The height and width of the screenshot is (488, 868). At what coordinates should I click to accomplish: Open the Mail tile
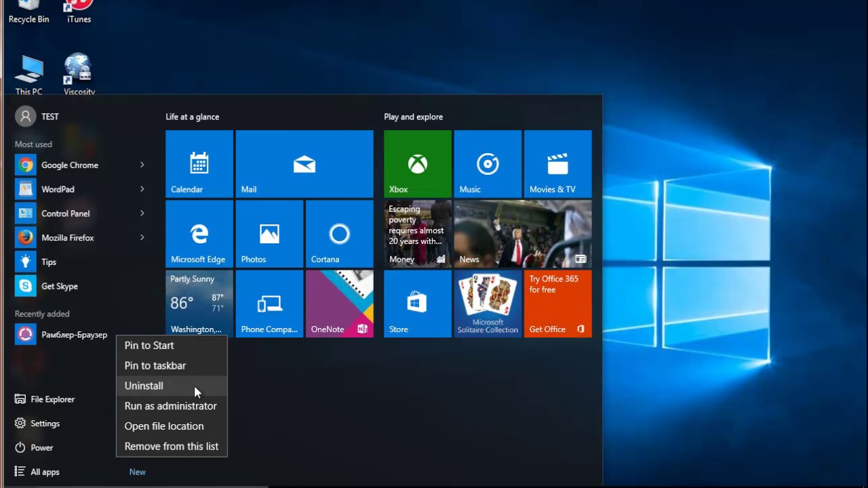[x=304, y=164]
